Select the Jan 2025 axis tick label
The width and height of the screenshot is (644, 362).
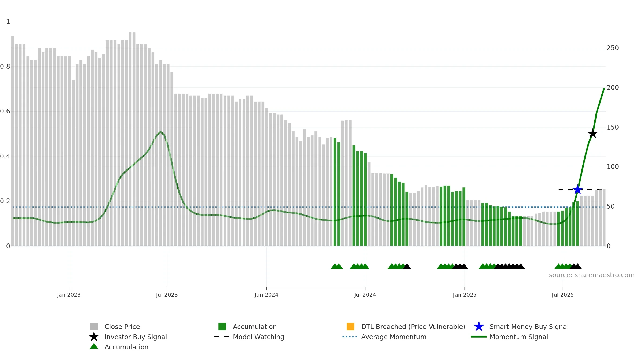click(465, 295)
